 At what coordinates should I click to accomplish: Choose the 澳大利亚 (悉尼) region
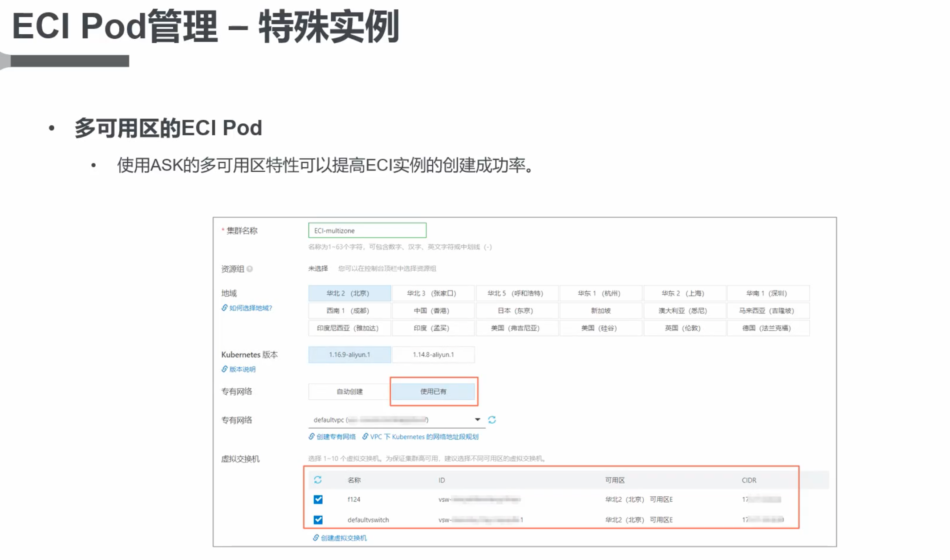click(x=684, y=311)
